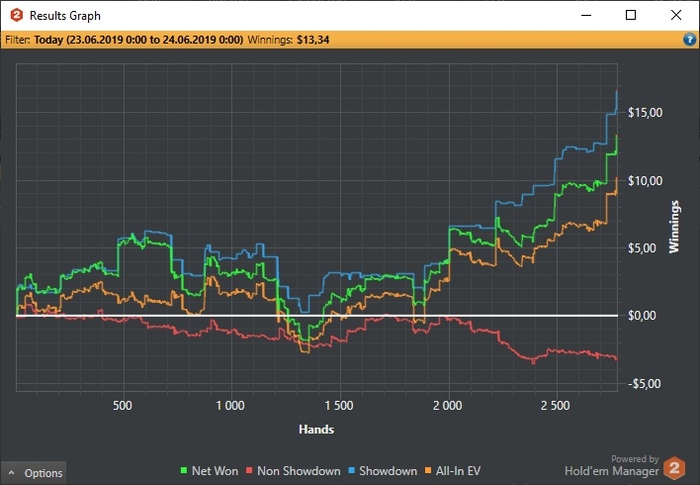Toggle the Net Won legend entry
The height and width of the screenshot is (485, 700).
(x=209, y=471)
